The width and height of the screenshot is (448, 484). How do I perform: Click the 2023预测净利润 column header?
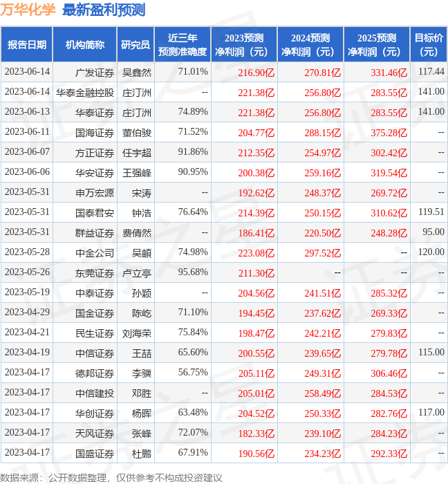point(244,45)
